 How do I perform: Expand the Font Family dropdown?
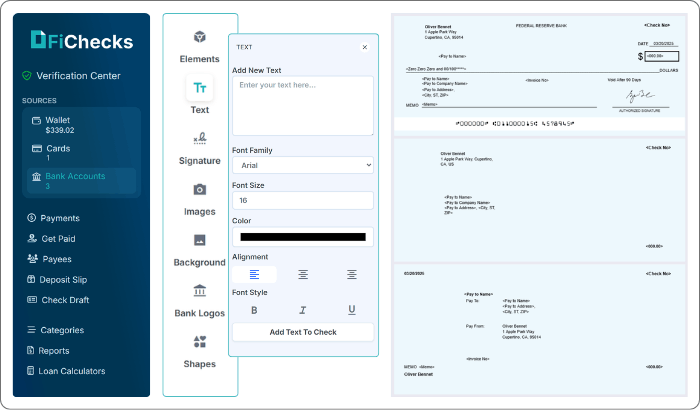302,165
